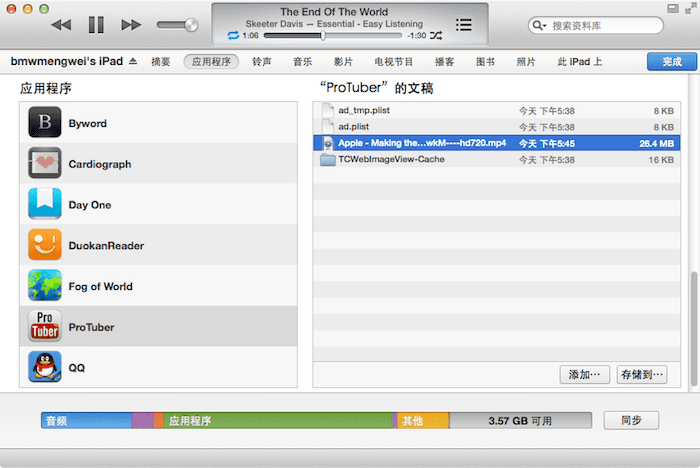The image size is (700, 468).
Task: Open the 摘要 tab
Action: 161,62
